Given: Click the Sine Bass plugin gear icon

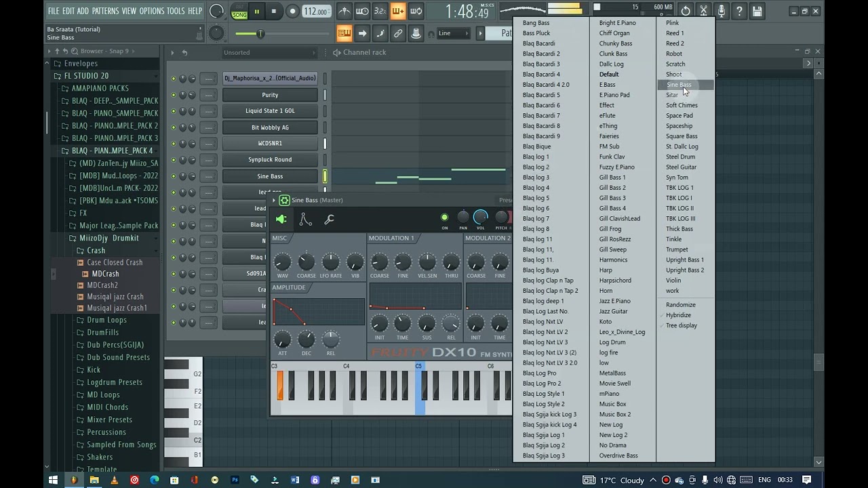Looking at the screenshot, I should coord(285,200).
